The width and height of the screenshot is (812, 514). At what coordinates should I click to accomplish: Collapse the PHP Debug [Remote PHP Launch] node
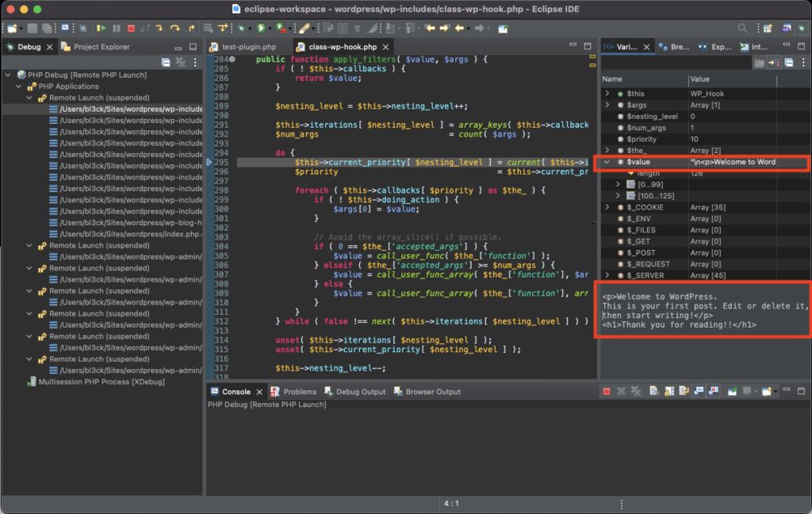[8, 75]
